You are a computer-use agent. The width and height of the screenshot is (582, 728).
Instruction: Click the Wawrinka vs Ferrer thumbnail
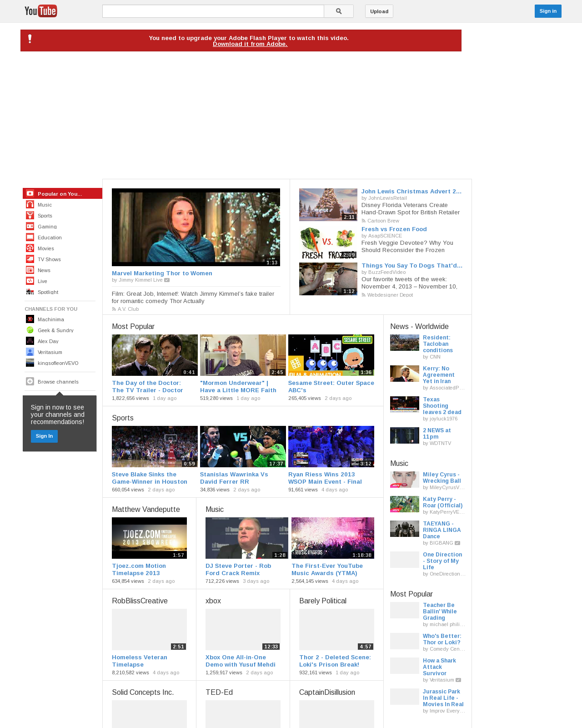tap(243, 446)
